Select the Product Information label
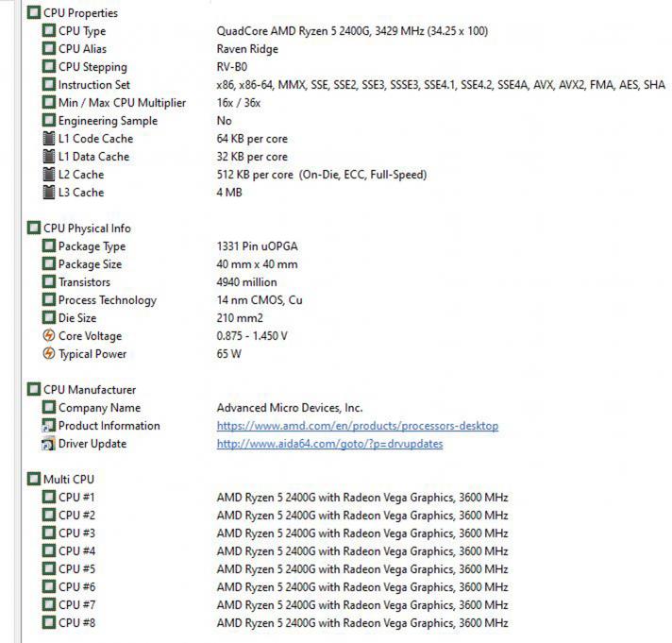The image size is (672, 643). 109,426
